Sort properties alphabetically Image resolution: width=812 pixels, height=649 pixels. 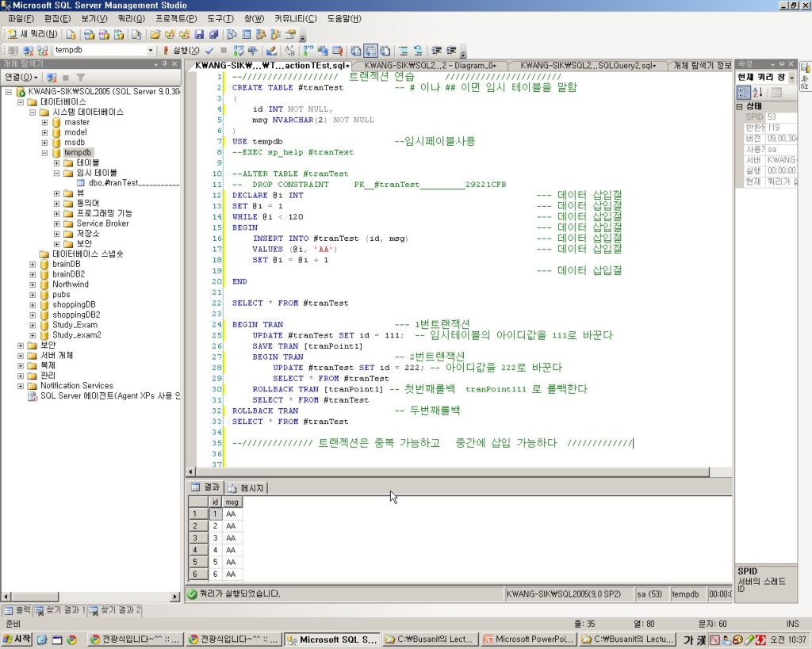click(x=757, y=93)
